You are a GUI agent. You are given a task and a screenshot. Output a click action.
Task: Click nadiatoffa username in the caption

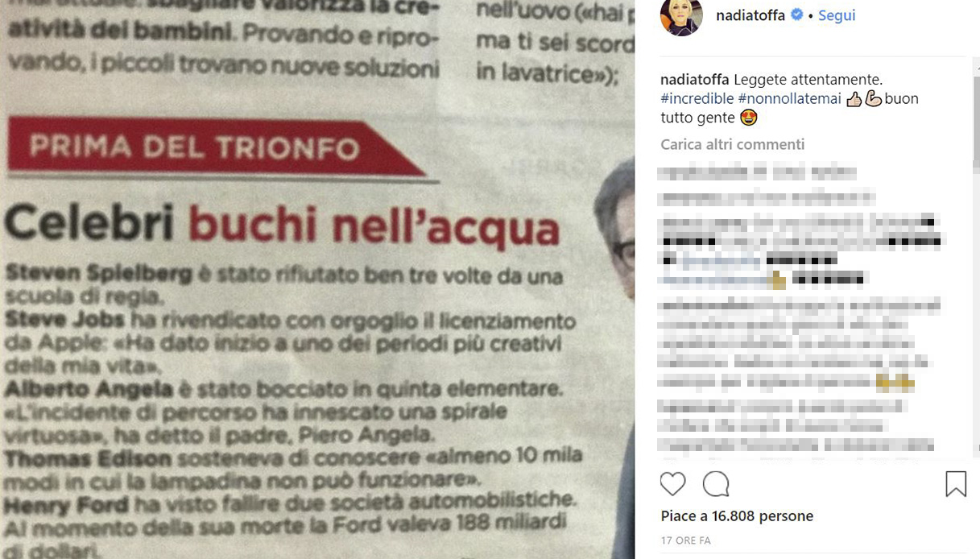click(x=695, y=80)
